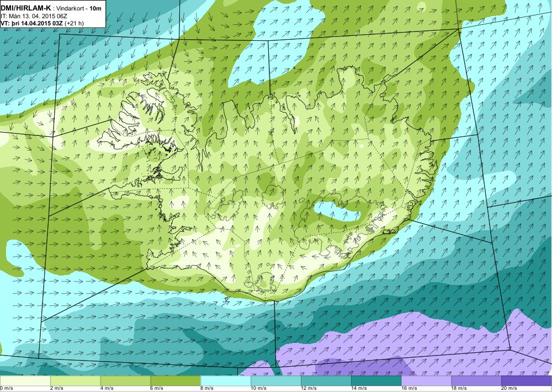
Task: Choose the turquoise 10–12 m/s legend swatch
Action: point(276,380)
